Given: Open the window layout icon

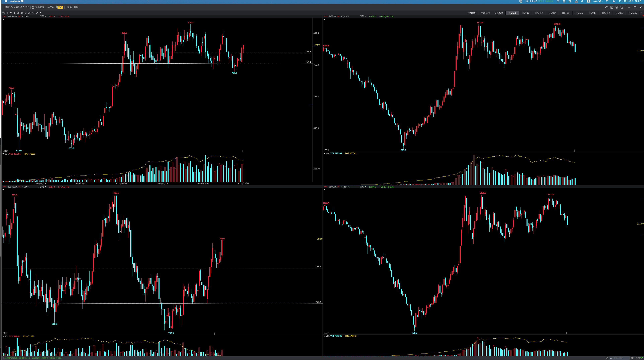Looking at the screenshot, I should click(x=612, y=7).
